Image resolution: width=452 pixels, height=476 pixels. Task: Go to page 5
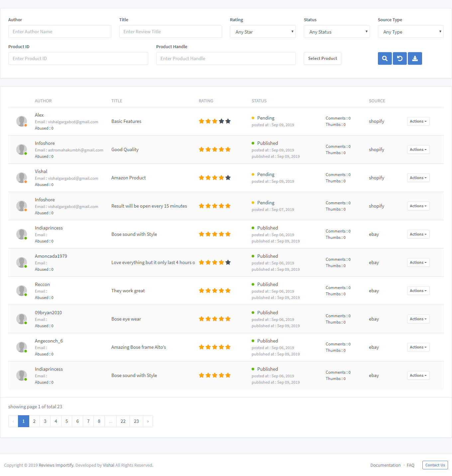click(x=67, y=421)
